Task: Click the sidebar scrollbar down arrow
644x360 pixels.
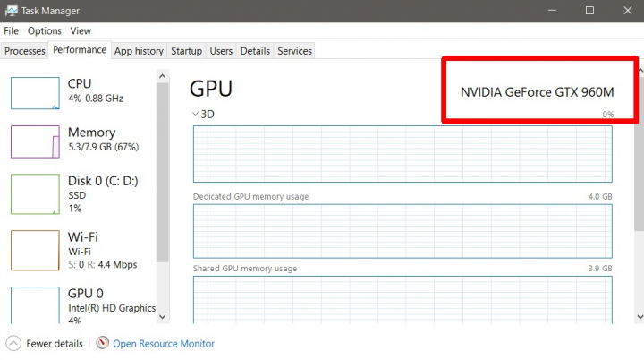Action: coord(162,316)
